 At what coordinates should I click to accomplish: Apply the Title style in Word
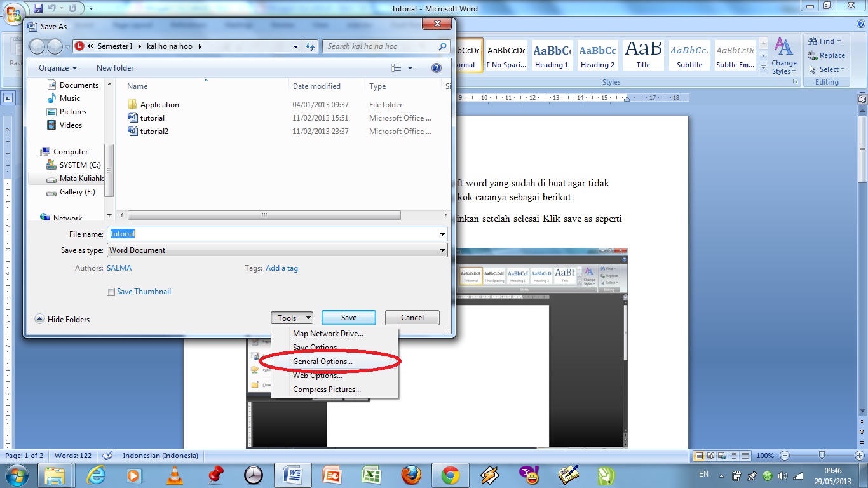pyautogui.click(x=643, y=55)
